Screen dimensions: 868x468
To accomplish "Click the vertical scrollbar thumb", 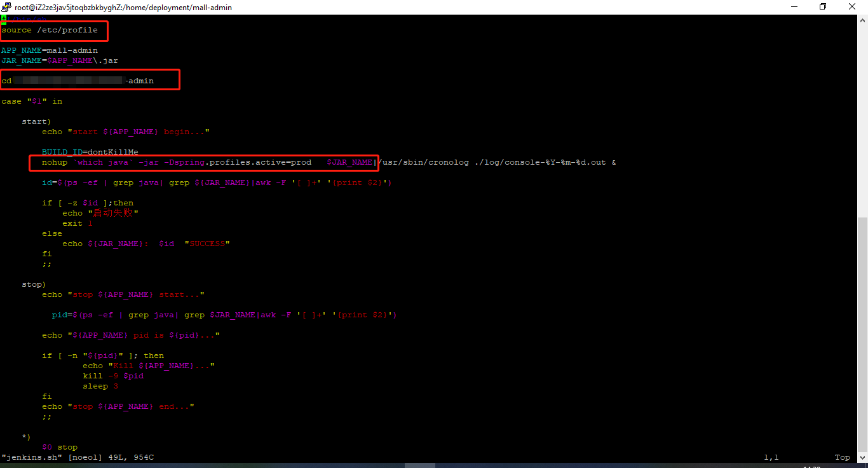I will pos(862,334).
